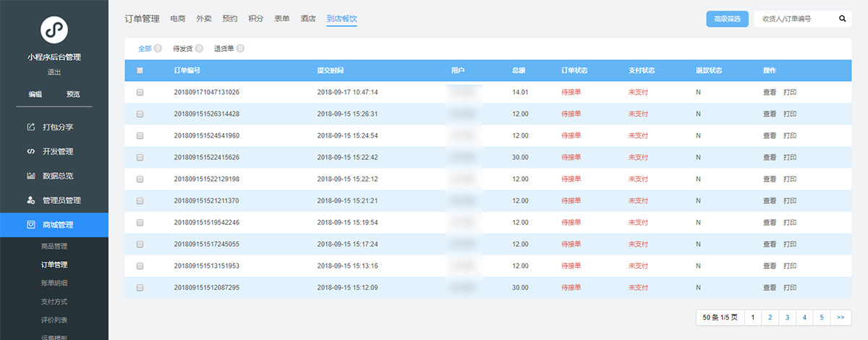Check the box for order 201809151526314428
The width and height of the screenshot is (868, 340).
tap(140, 114)
